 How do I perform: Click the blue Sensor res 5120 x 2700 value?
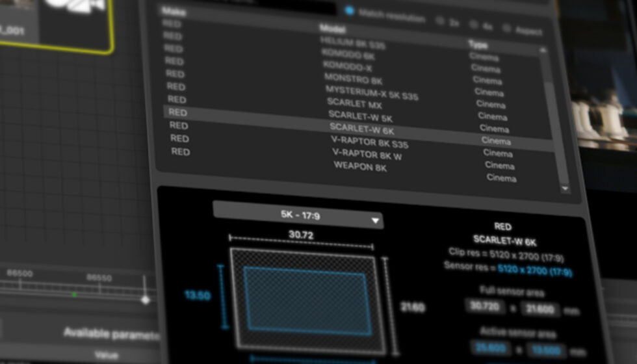[x=534, y=271]
